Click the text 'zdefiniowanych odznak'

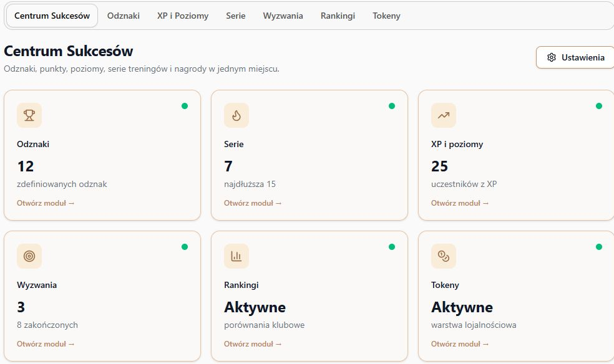[62, 184]
